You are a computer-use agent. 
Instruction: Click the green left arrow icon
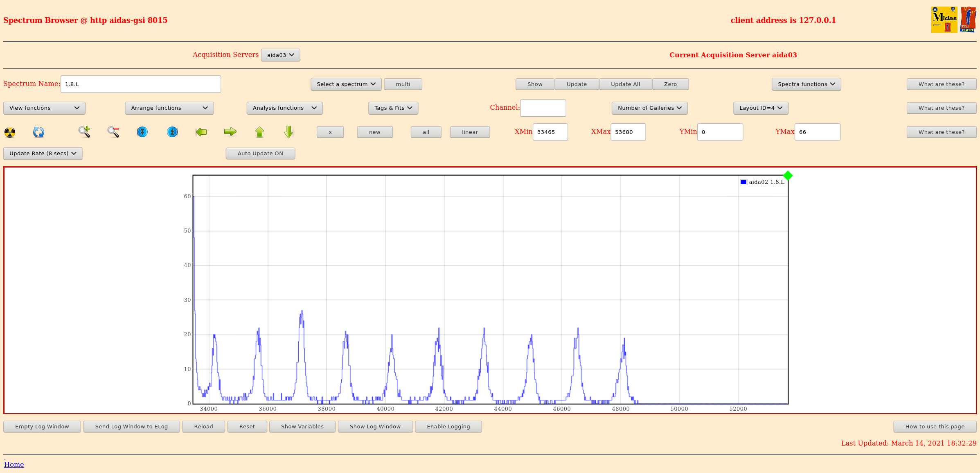[201, 132]
